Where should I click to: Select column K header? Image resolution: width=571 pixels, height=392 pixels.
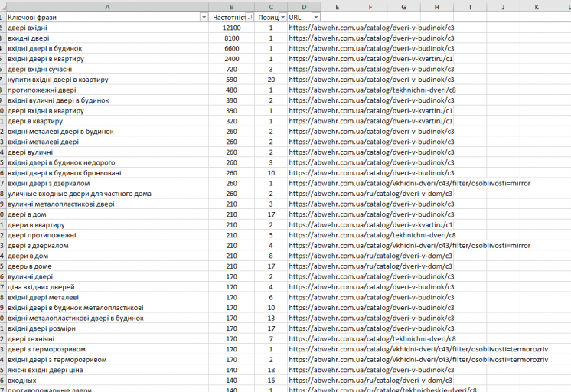[537, 7]
